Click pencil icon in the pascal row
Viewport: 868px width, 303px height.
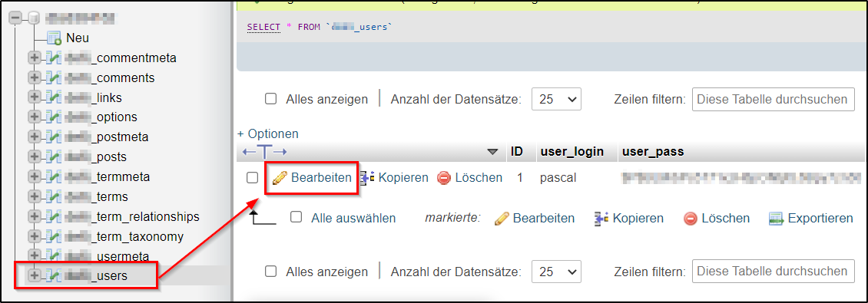280,177
